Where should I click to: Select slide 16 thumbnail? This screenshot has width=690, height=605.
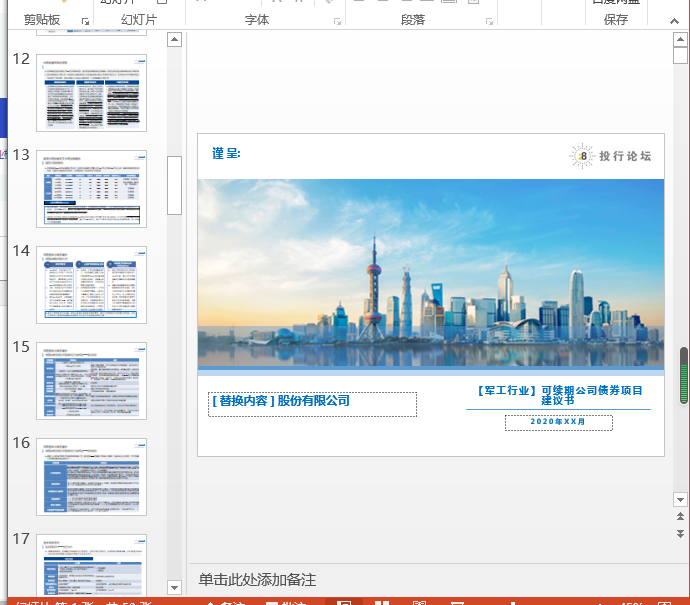point(92,477)
